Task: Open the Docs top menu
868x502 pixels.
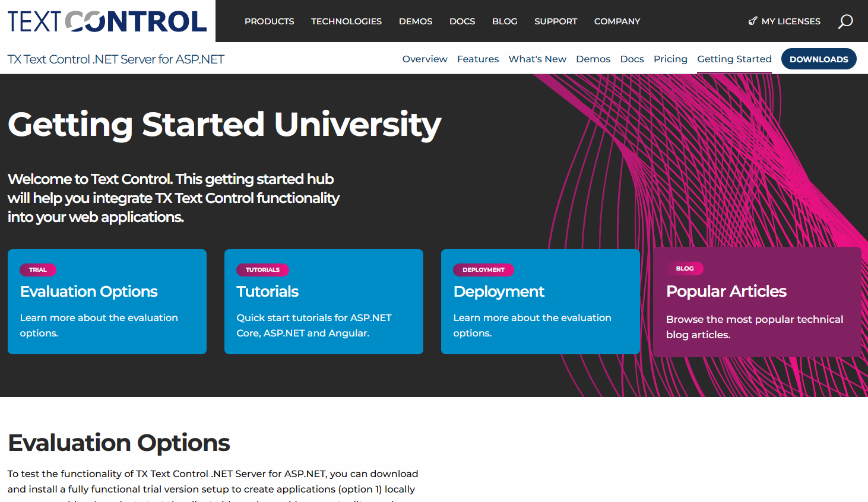Action: [x=462, y=21]
